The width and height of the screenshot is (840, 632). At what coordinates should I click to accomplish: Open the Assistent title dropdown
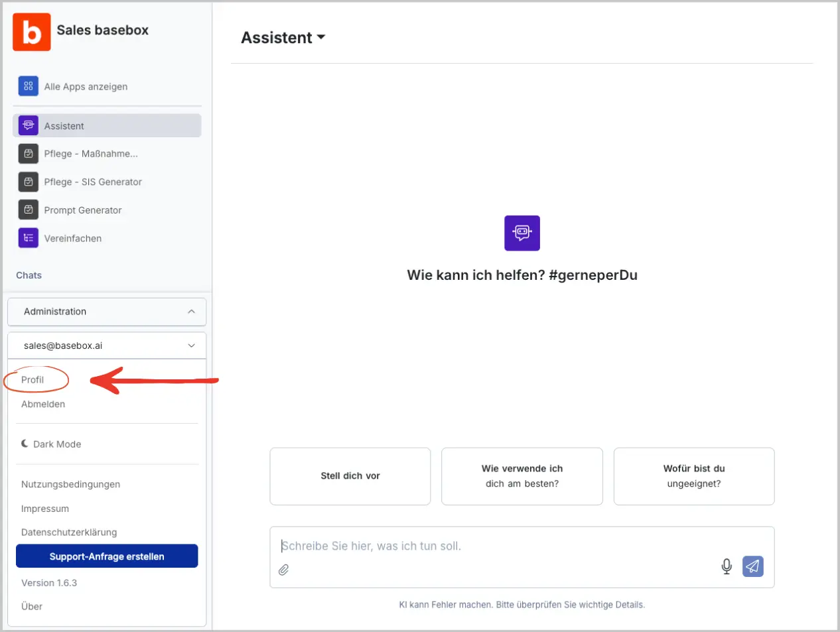point(283,38)
